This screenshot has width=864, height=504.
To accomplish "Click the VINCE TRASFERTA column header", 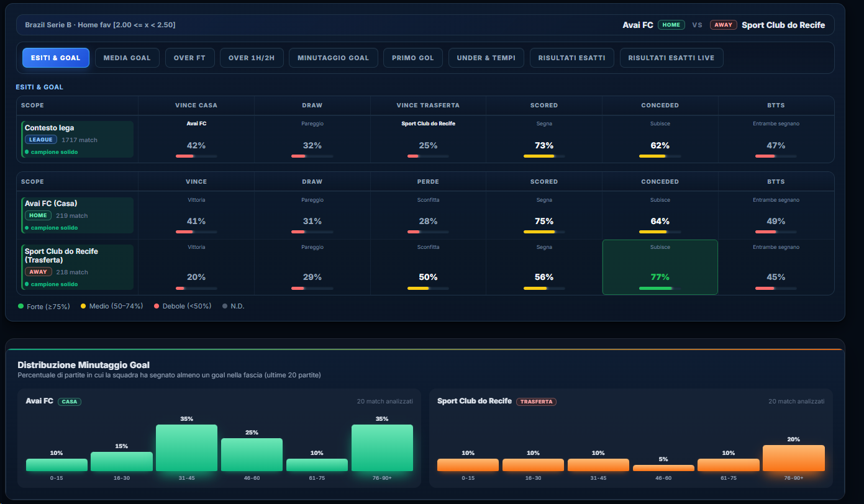I will coord(428,106).
